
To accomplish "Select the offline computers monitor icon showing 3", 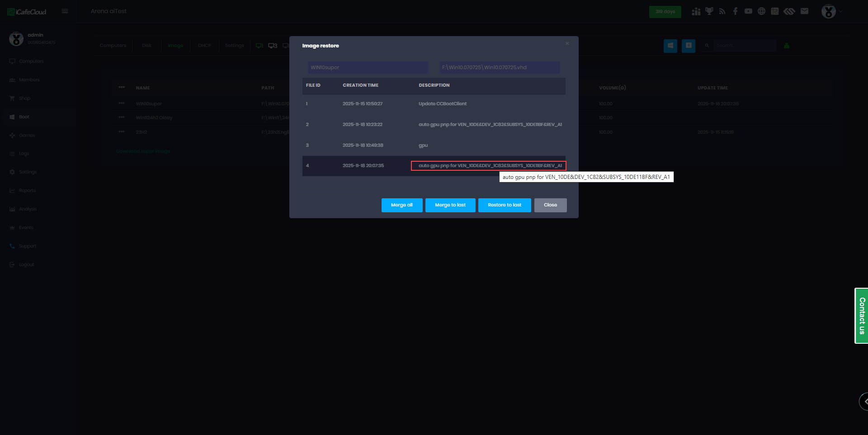I will click(273, 45).
